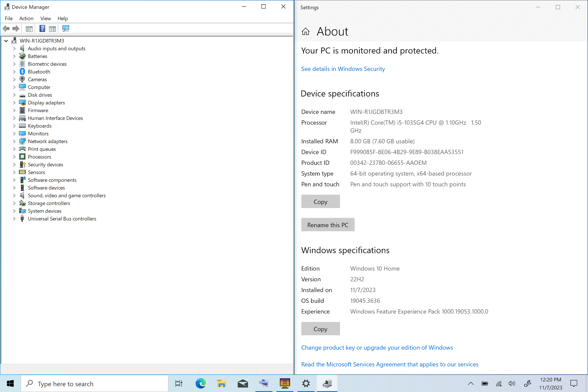Select the Bluetooth category icon
The image size is (588, 392).
tap(22, 72)
